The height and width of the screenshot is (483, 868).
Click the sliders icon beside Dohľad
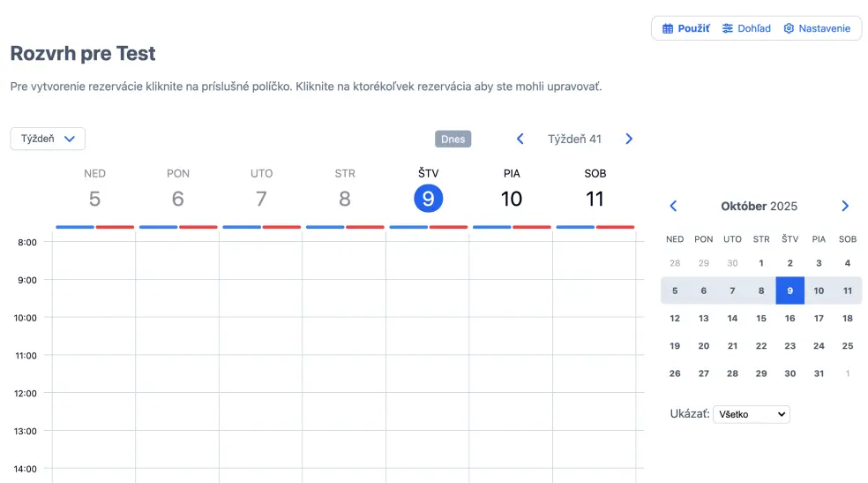(x=728, y=28)
